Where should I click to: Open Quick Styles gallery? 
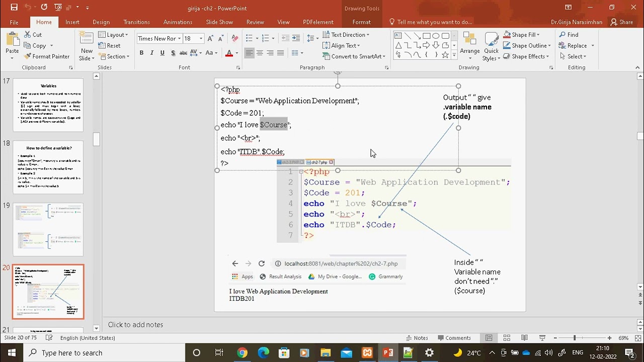pos(491,46)
